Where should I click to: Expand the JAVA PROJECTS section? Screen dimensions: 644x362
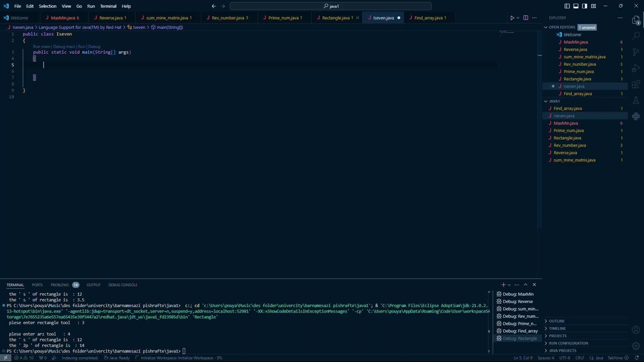[562, 350]
